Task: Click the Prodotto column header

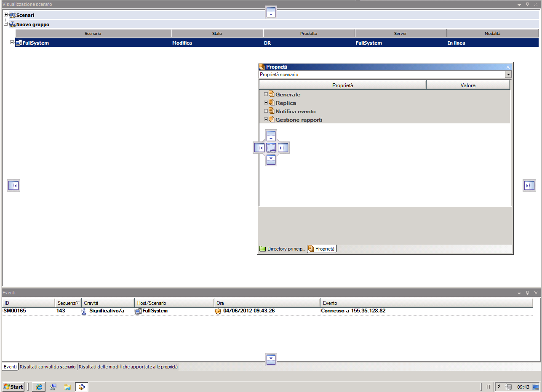Action: click(x=309, y=33)
